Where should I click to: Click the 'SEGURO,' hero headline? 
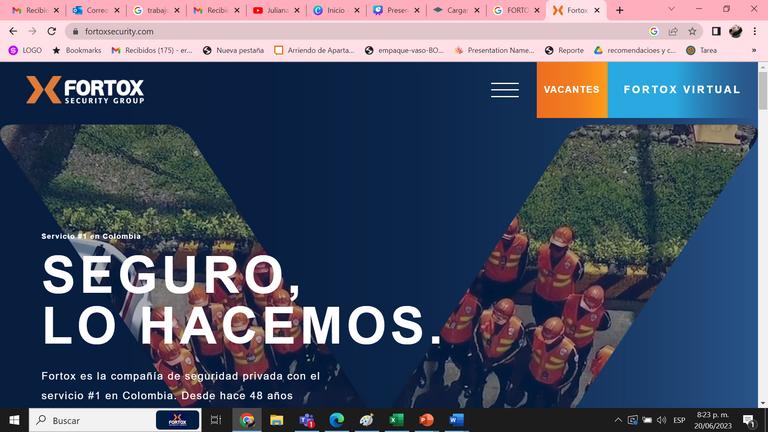click(171, 275)
